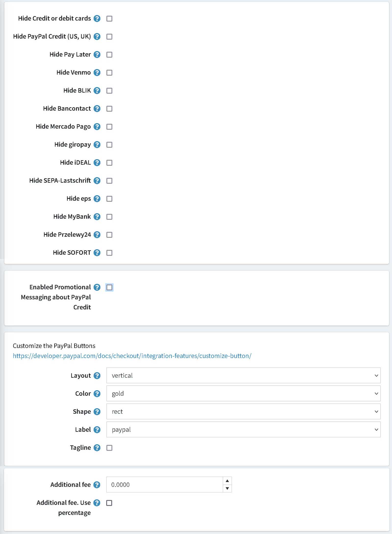Expand the Color dropdown set to gold
Viewport: 392px width, 534px height.
[243, 393]
